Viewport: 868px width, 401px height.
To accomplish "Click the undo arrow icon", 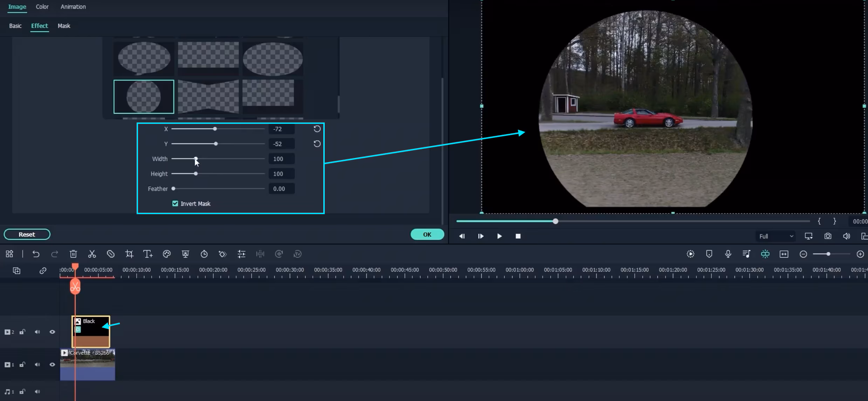I will pyautogui.click(x=36, y=254).
